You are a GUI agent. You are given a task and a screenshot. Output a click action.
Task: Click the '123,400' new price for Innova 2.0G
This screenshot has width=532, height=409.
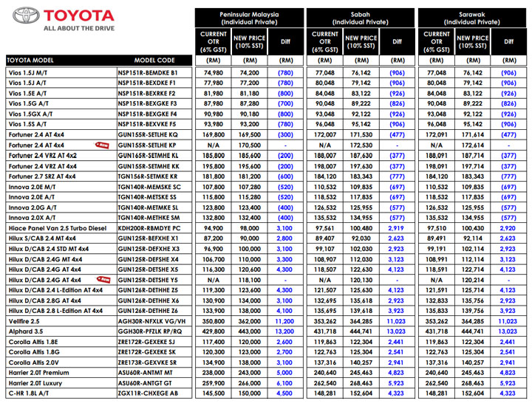point(250,207)
